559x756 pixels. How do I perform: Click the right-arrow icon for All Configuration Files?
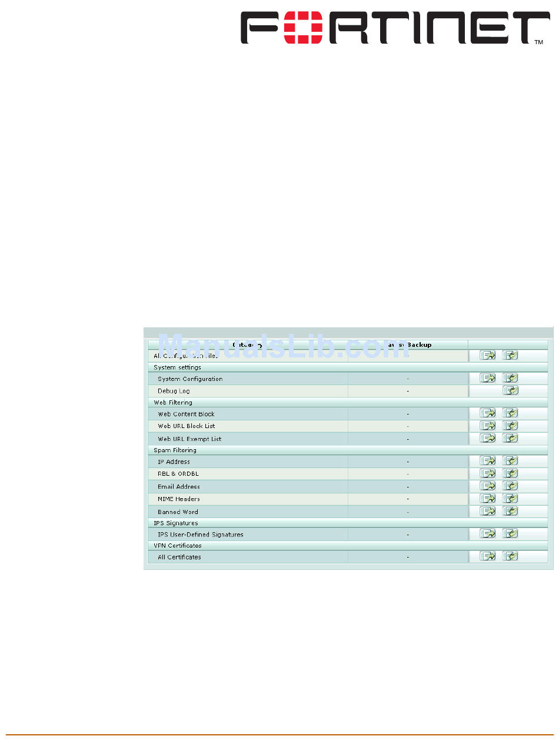(x=488, y=355)
